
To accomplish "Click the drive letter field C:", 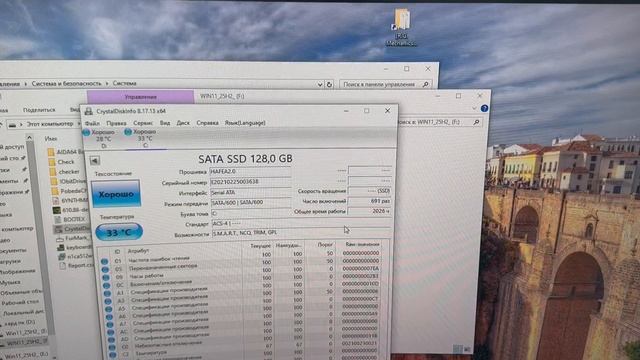I will 251,213.
